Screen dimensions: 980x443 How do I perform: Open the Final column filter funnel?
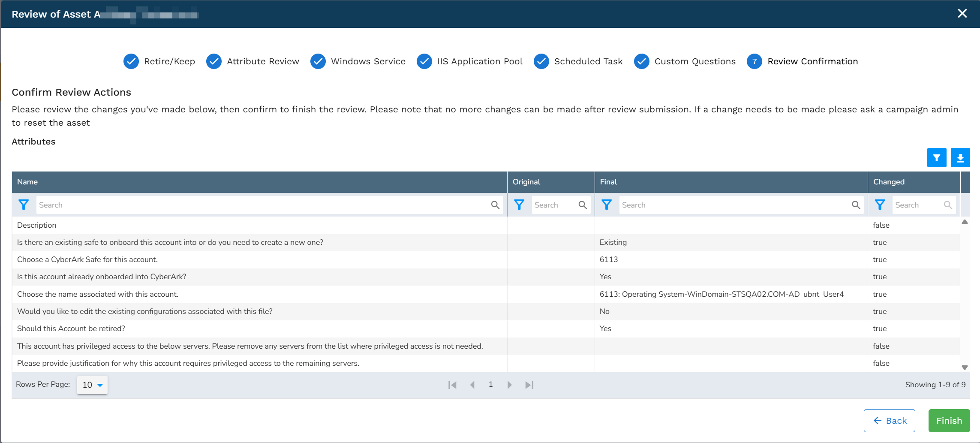click(607, 205)
